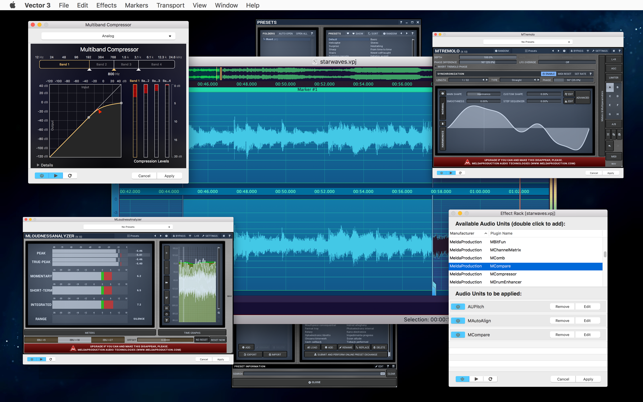Viewport: 643px width, 402px height.
Task: Expand the Details disclosure triangle
Action: click(x=39, y=165)
